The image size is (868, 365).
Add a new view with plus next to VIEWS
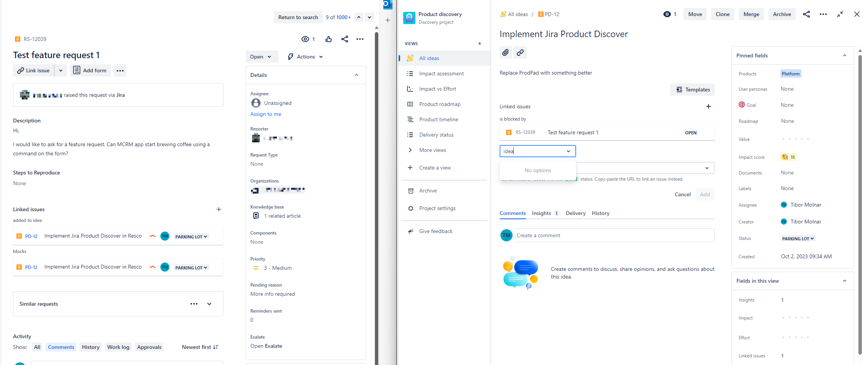pos(480,44)
